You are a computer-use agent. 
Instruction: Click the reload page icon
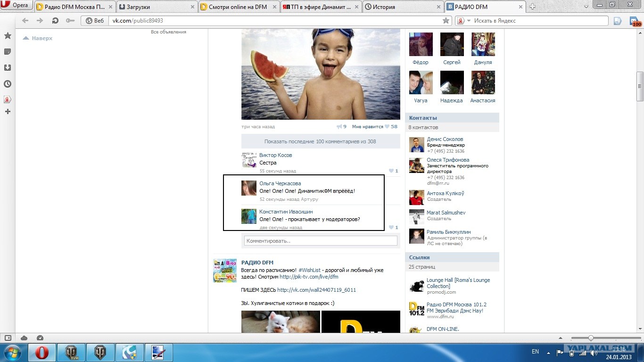(x=55, y=21)
